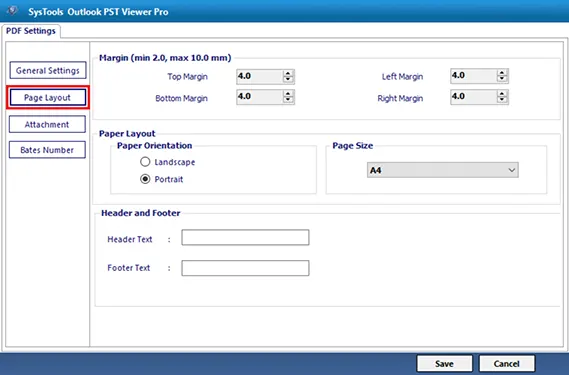This screenshot has height=375, width=569.
Task: Decrease Right Margin with down arrow
Action: [x=502, y=100]
